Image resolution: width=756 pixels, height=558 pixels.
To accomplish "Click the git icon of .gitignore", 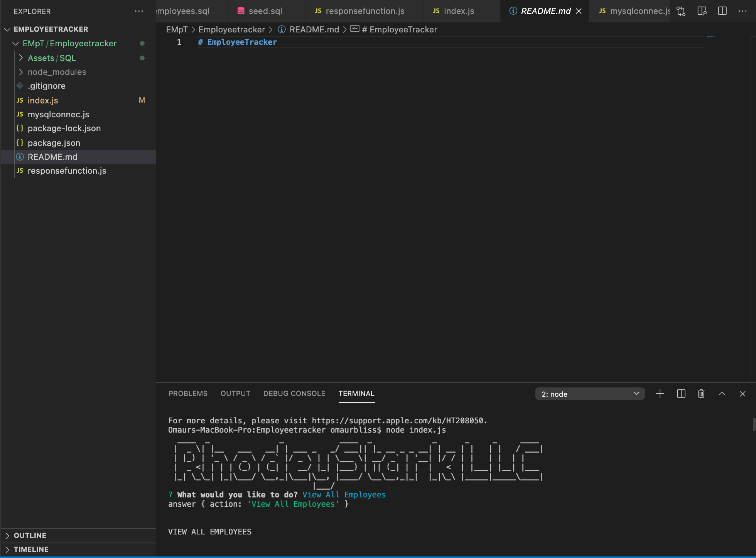I will click(20, 86).
